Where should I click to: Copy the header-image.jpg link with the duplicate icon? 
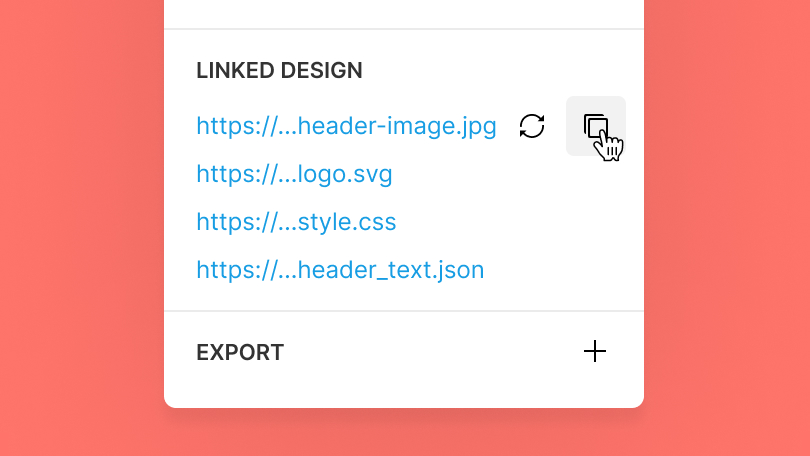coord(596,126)
